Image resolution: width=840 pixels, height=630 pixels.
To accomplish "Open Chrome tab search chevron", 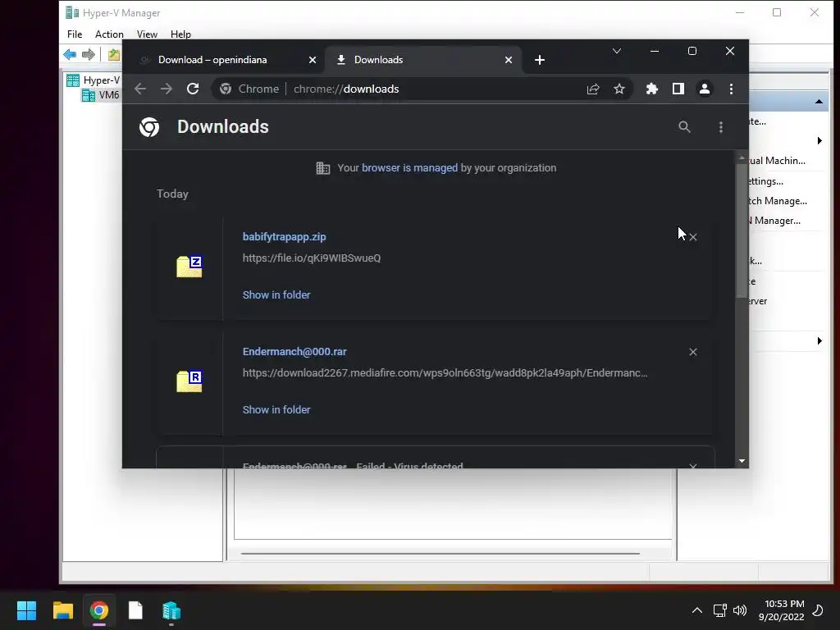I will 617,51.
